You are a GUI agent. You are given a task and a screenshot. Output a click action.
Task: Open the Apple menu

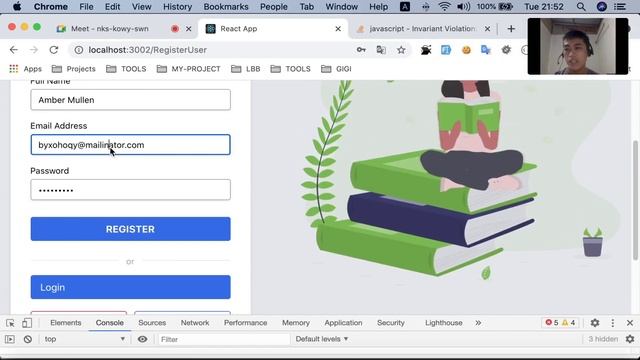tap(17, 7)
